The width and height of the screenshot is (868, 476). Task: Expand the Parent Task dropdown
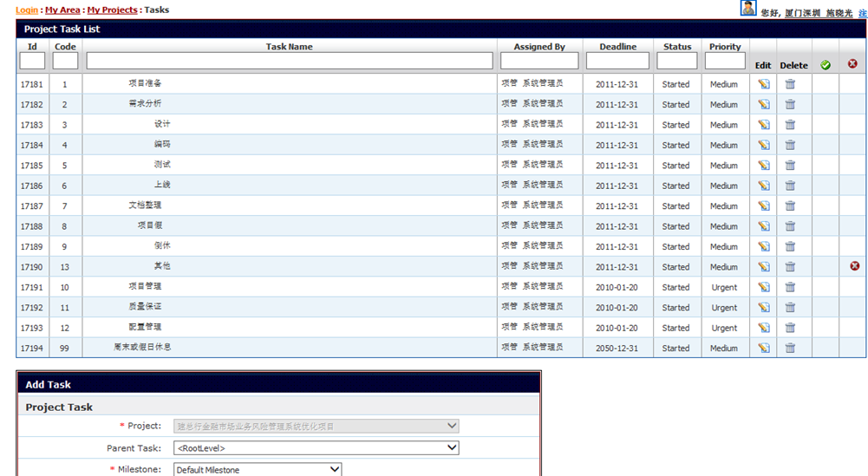tap(316, 448)
